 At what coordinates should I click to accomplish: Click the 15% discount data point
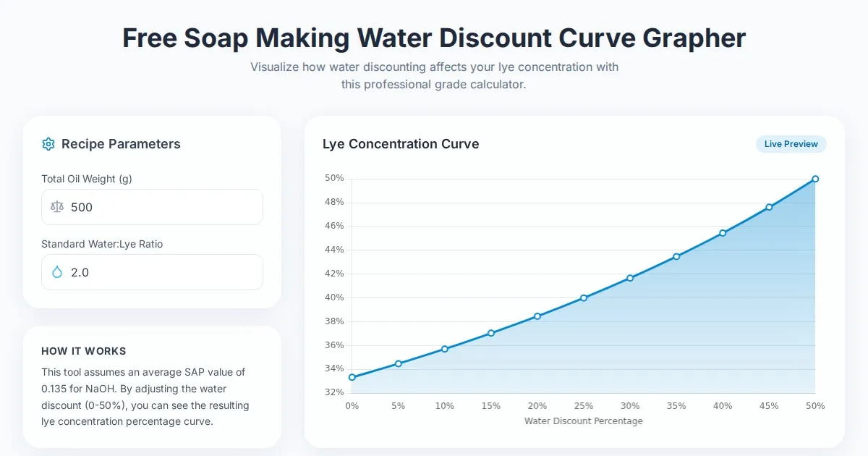pos(490,333)
